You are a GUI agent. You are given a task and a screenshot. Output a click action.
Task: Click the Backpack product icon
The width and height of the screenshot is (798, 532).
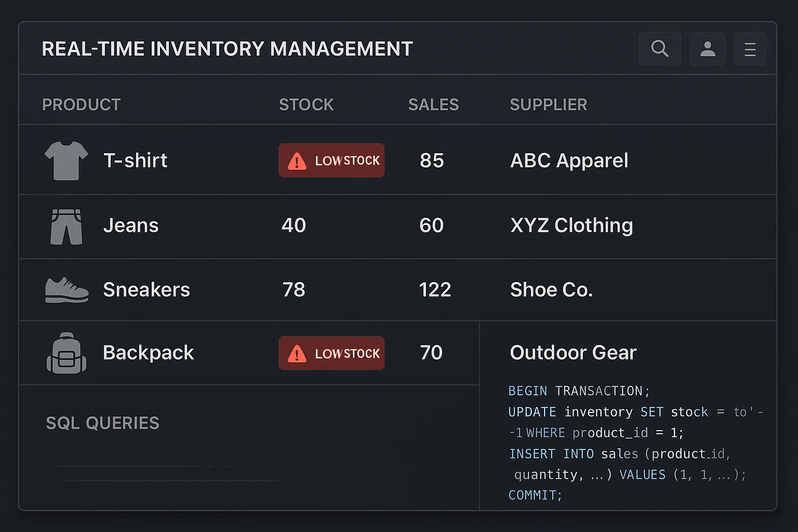coord(66,353)
